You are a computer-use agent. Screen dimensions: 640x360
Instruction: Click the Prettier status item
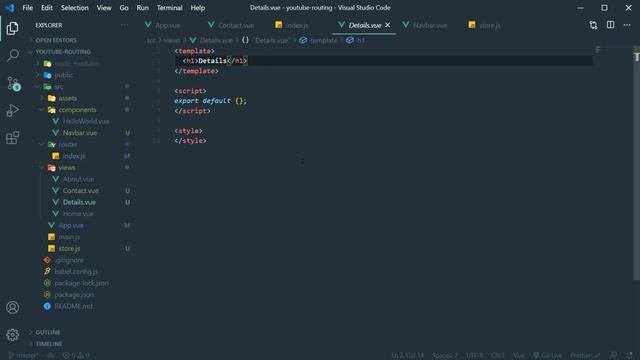(585, 356)
